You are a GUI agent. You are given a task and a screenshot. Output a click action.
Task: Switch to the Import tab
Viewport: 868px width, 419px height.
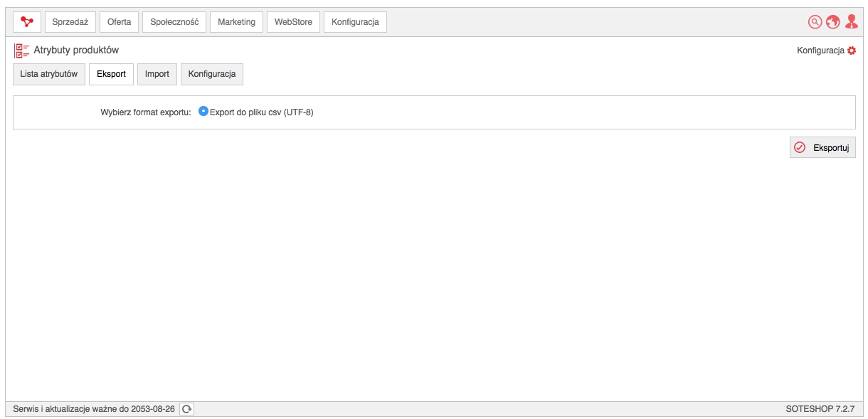(157, 74)
